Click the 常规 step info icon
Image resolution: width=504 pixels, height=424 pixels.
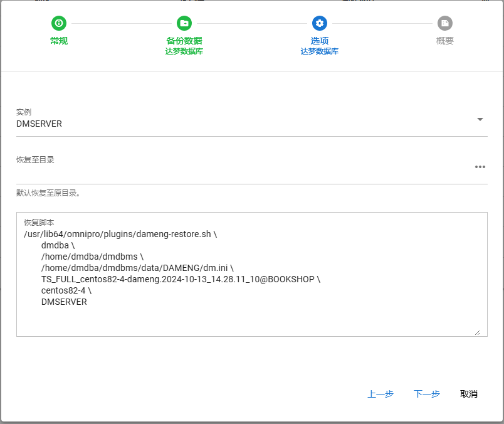pos(59,23)
